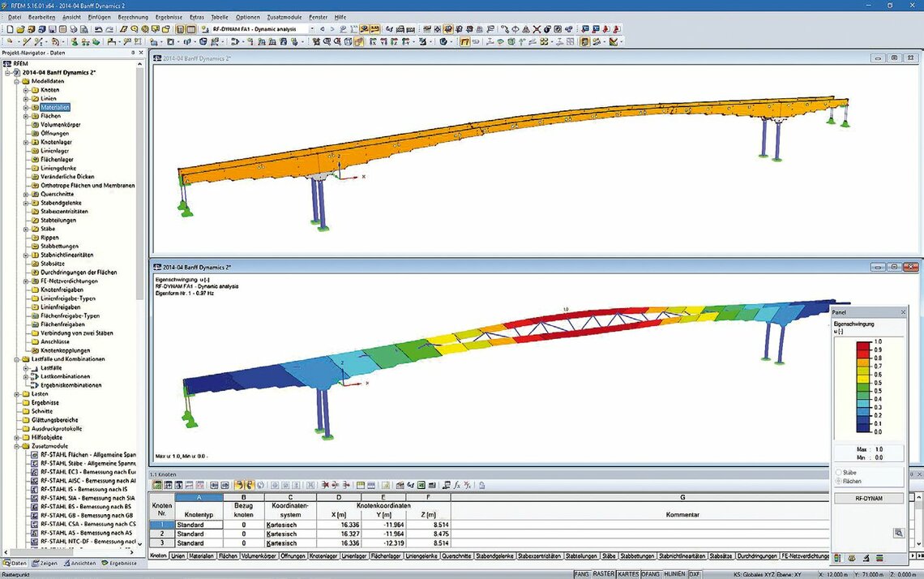The width and height of the screenshot is (924, 579).
Task: Select RF-STAHL EC3 module in tree
Action: pyautogui.click(x=88, y=472)
